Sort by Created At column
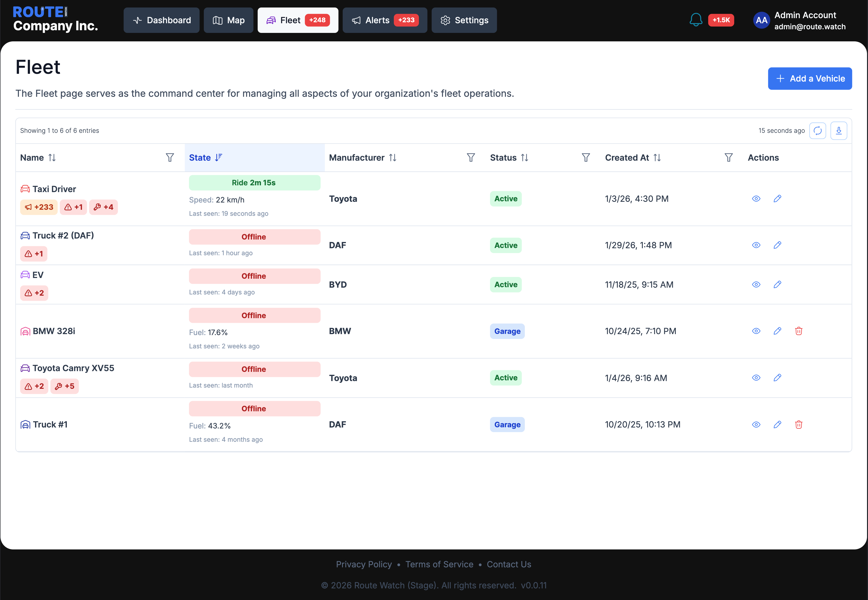This screenshot has height=600, width=868. coord(657,157)
